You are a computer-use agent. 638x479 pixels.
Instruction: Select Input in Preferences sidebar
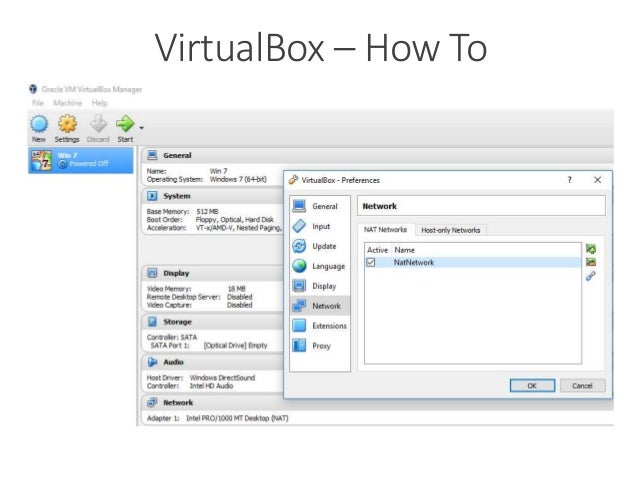[320, 226]
